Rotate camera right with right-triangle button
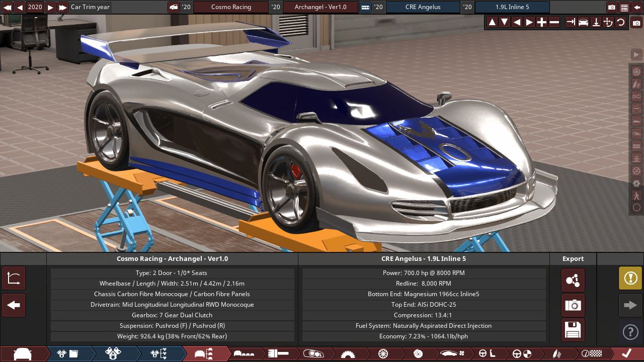 (x=529, y=22)
